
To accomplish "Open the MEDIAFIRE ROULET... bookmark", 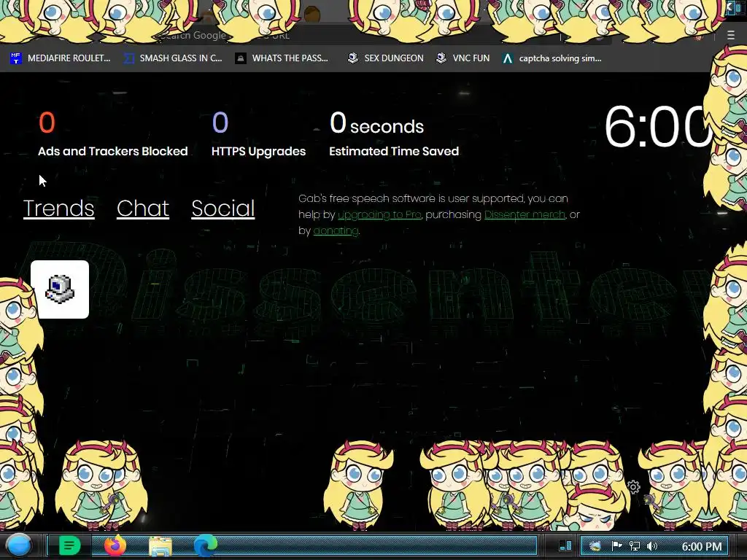I will (60, 58).
